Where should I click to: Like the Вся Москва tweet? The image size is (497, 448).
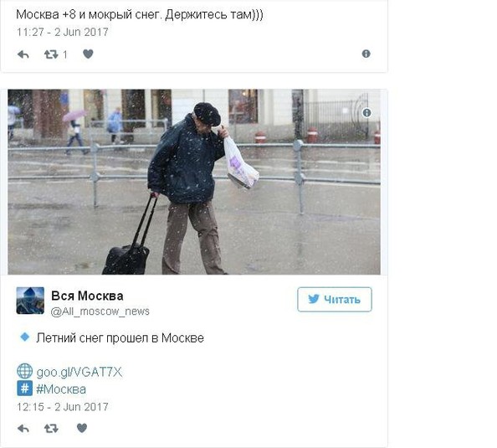tap(82, 429)
